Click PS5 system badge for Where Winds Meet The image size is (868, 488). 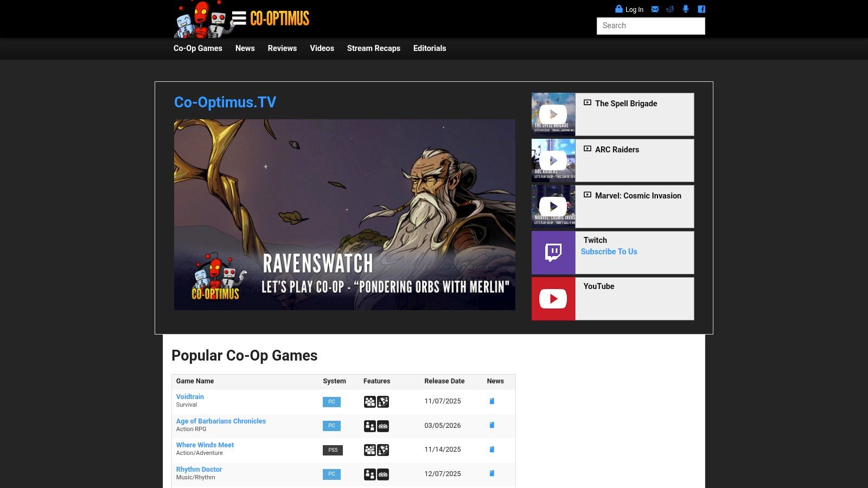point(333,450)
